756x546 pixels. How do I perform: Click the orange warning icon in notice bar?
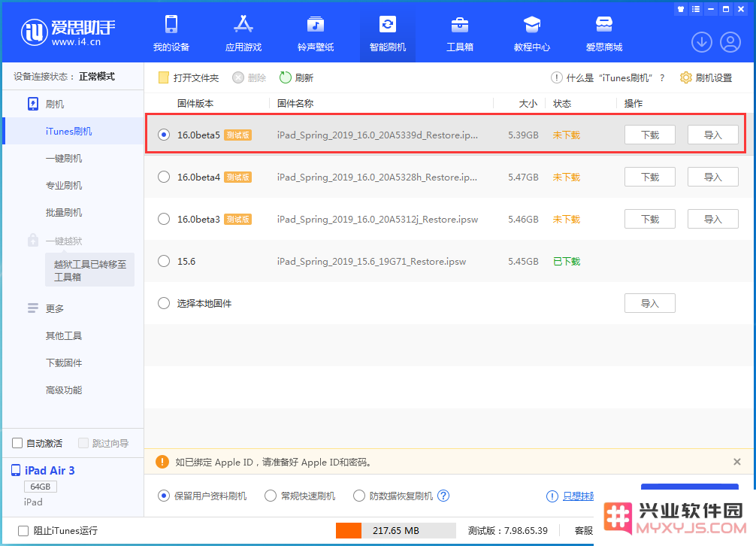(162, 462)
